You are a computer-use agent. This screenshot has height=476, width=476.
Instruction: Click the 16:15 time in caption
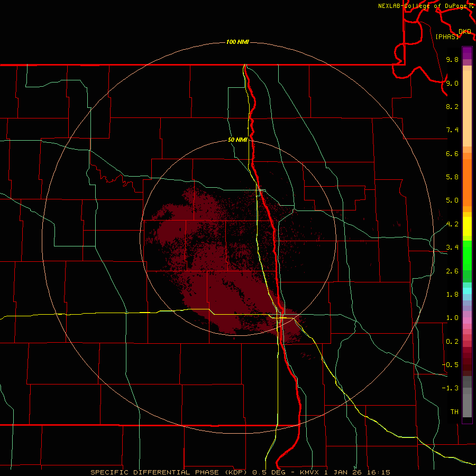378,472
